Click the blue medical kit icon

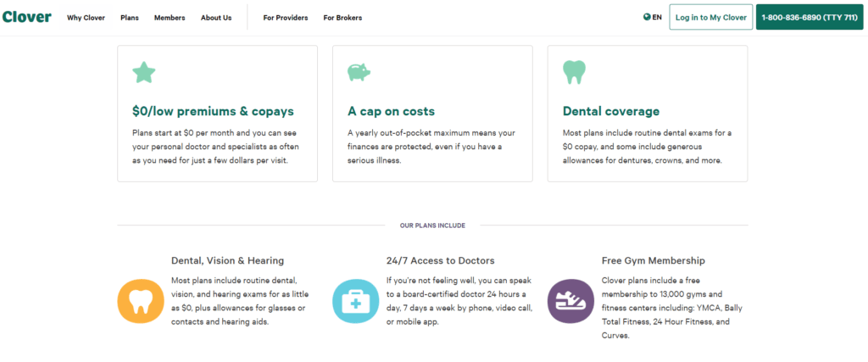[353, 302]
